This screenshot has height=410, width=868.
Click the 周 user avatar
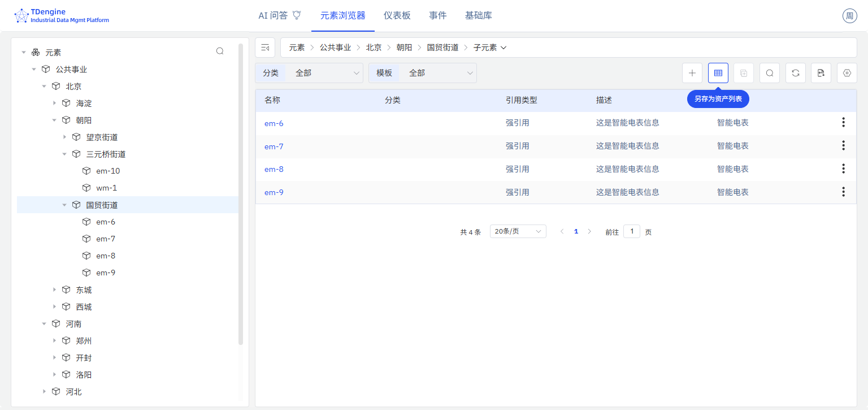tap(849, 15)
